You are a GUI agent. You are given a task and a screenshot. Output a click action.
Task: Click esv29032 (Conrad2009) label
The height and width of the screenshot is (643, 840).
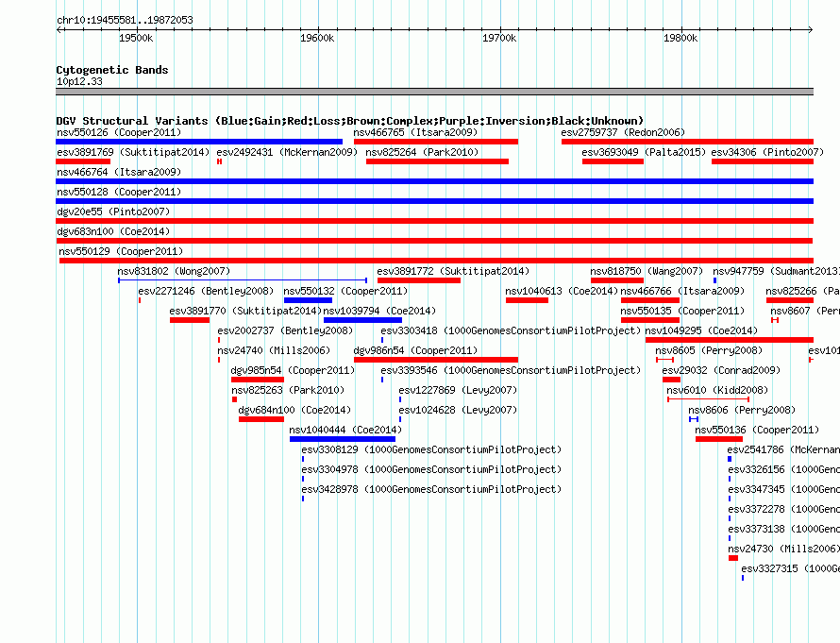(721, 370)
